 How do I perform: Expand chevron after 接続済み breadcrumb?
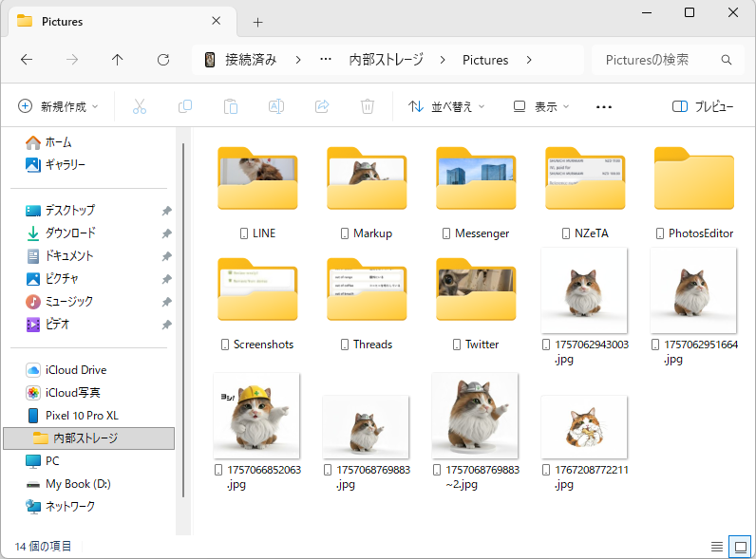298,60
